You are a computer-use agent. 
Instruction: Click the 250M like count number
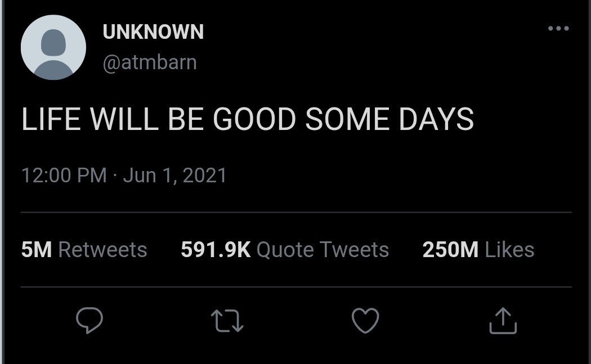[x=450, y=249]
